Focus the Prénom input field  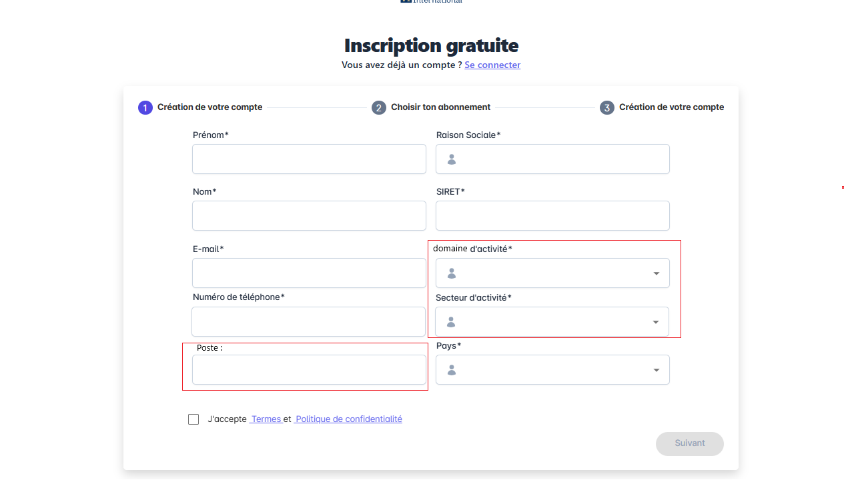point(309,159)
